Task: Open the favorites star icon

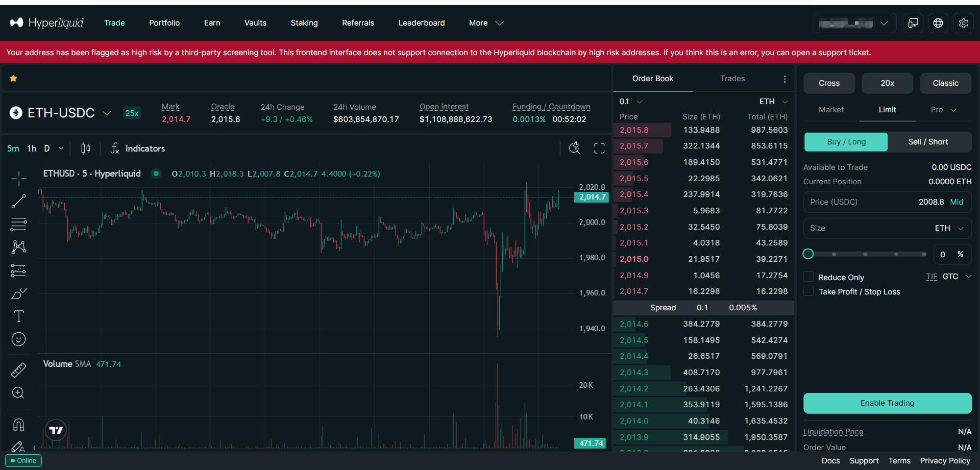Action: (14, 78)
